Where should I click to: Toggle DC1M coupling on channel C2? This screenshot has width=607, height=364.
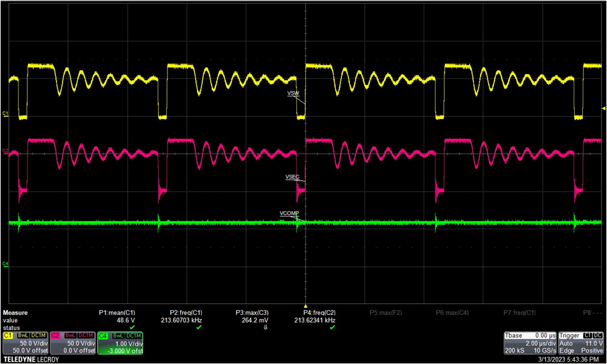click(x=86, y=334)
